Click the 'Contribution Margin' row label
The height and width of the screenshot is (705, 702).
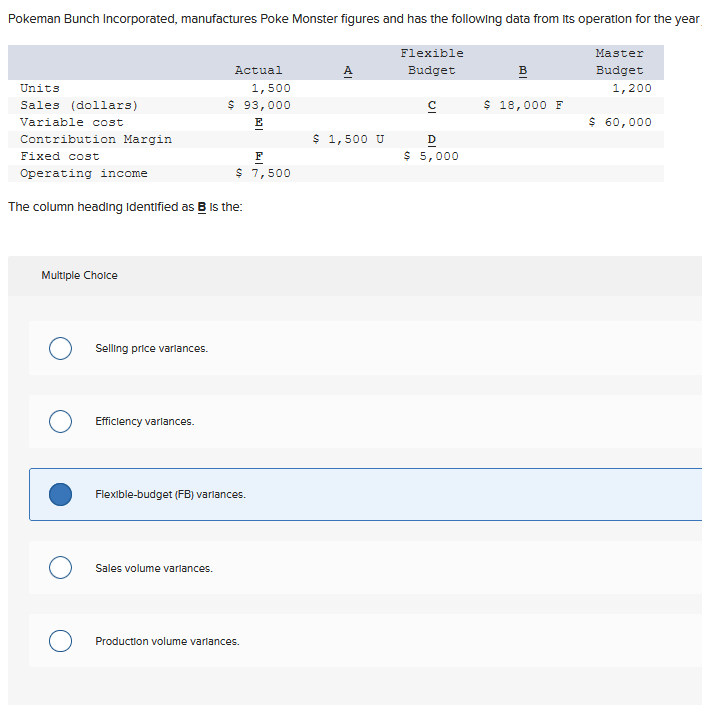tap(96, 139)
